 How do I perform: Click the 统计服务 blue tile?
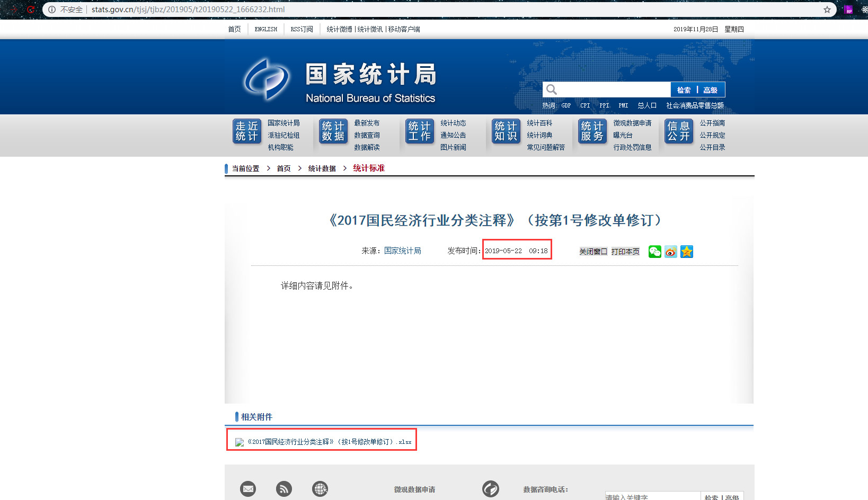click(x=592, y=131)
